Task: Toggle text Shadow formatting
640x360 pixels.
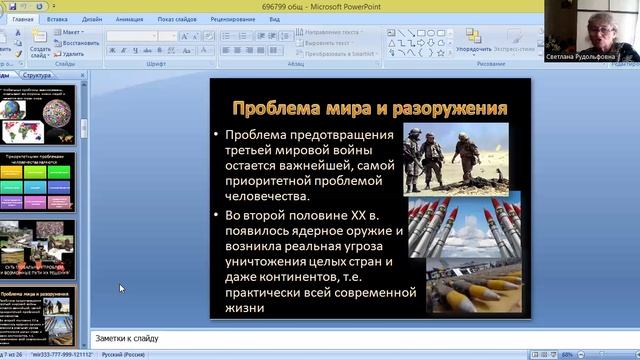Action: 160,51
